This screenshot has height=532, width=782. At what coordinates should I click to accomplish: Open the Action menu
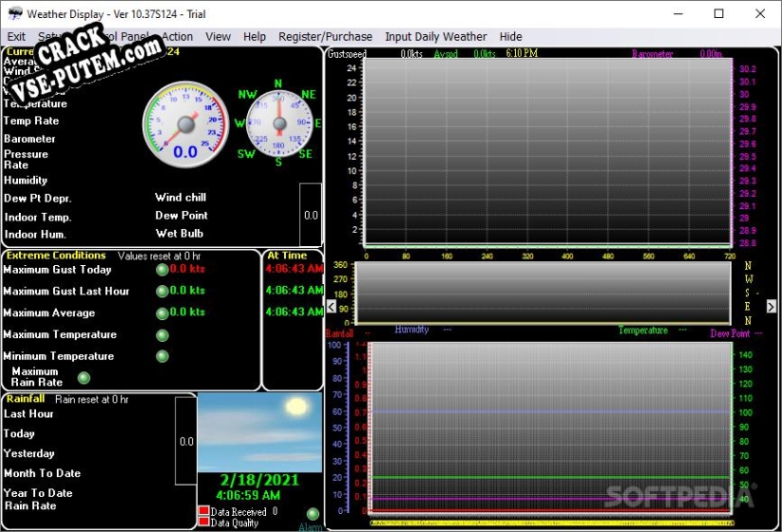(x=177, y=37)
